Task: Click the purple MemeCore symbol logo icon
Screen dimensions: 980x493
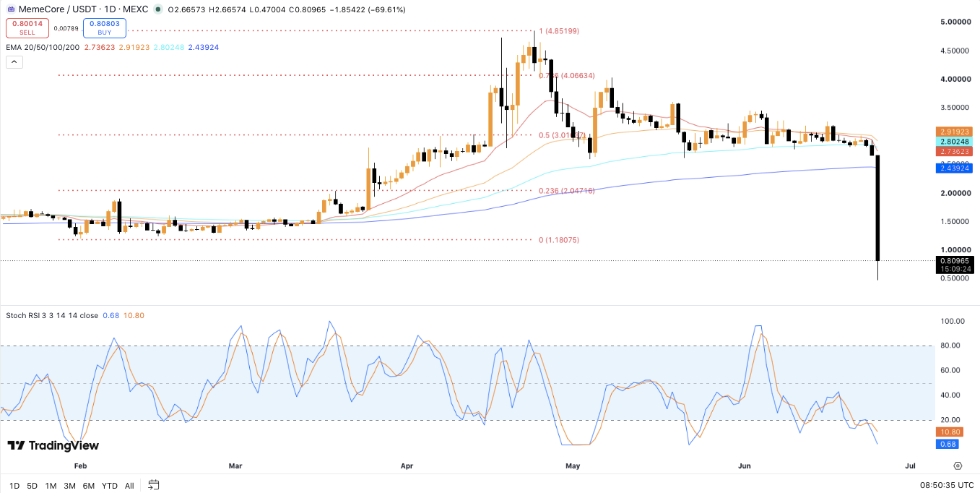Action: point(10,10)
